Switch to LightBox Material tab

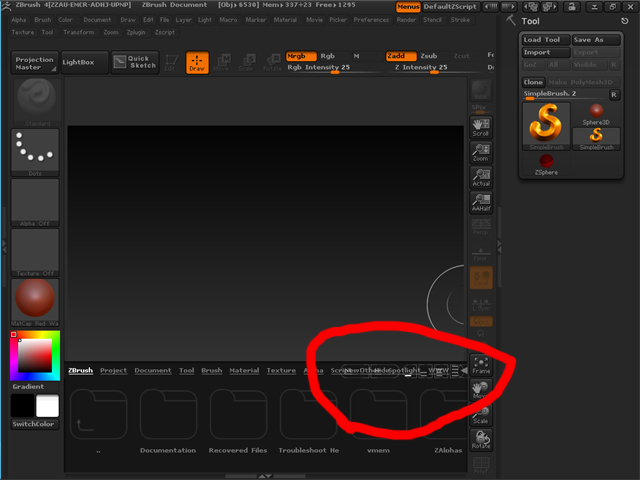coord(244,371)
